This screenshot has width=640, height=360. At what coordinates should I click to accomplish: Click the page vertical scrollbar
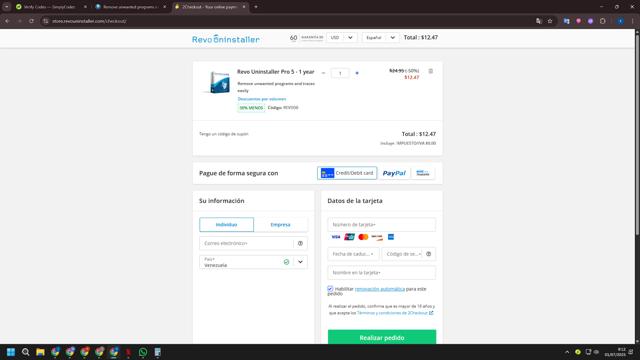(637, 135)
